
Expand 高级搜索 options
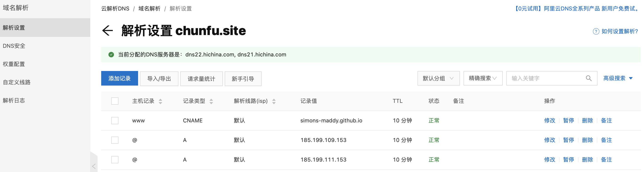tap(618, 78)
